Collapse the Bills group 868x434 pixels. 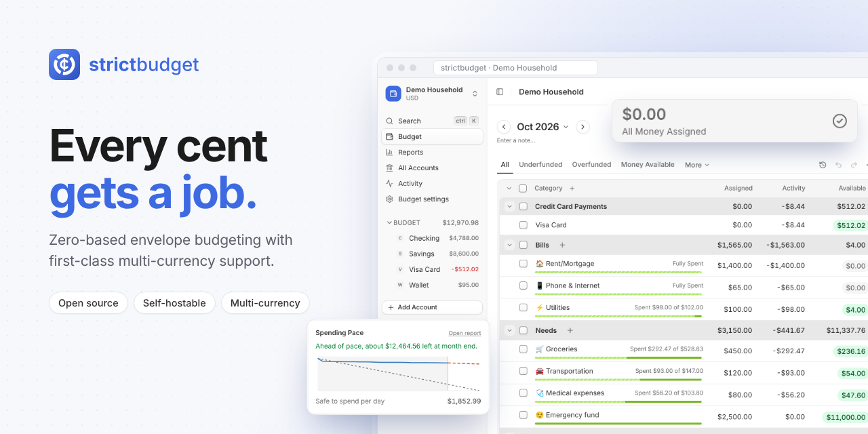(x=509, y=245)
